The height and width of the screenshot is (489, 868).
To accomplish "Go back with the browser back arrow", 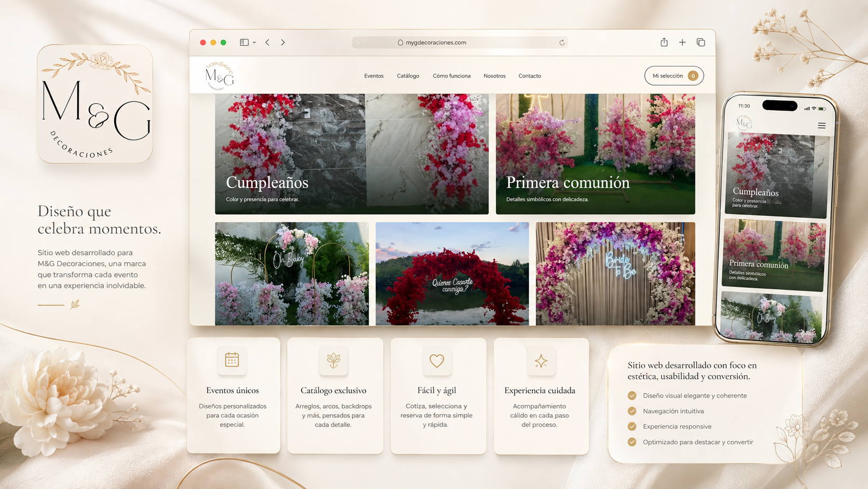I will [267, 43].
